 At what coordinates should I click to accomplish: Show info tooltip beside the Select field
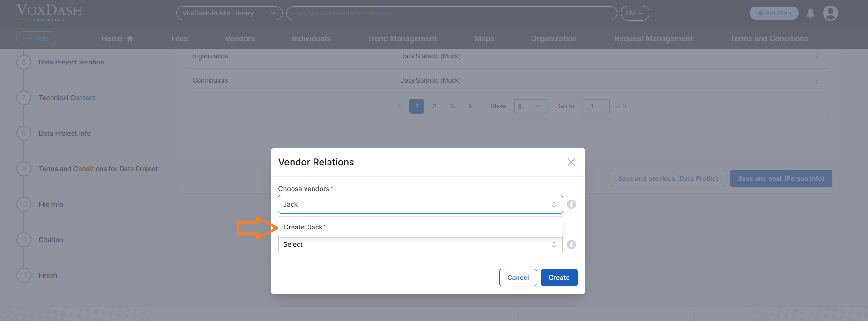571,244
